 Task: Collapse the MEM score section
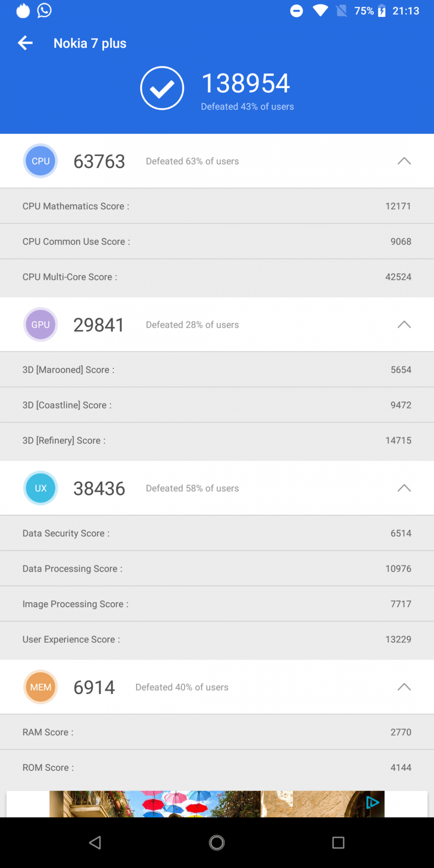404,687
